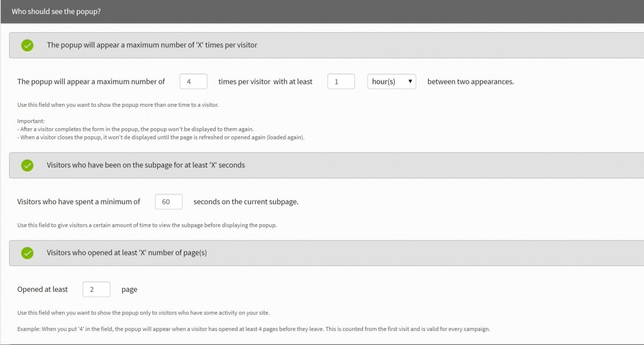Click the Opened at least page input
This screenshot has width=644, height=345.
pos(96,289)
